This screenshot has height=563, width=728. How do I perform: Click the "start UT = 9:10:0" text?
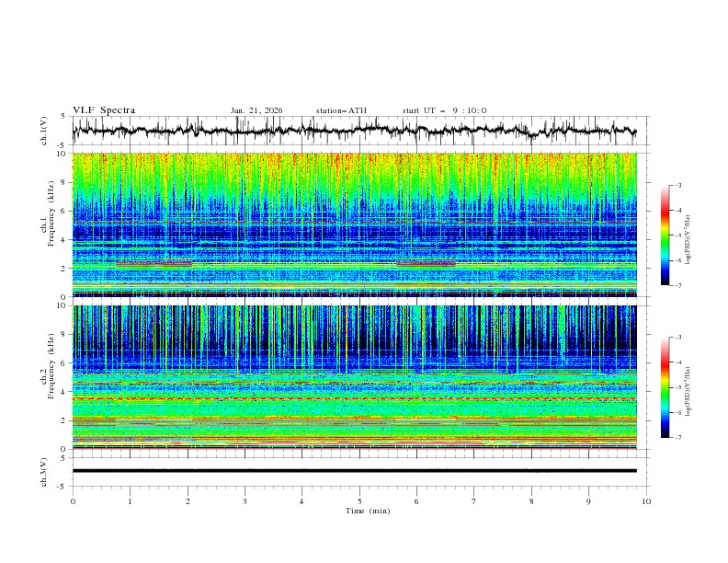[x=444, y=110]
